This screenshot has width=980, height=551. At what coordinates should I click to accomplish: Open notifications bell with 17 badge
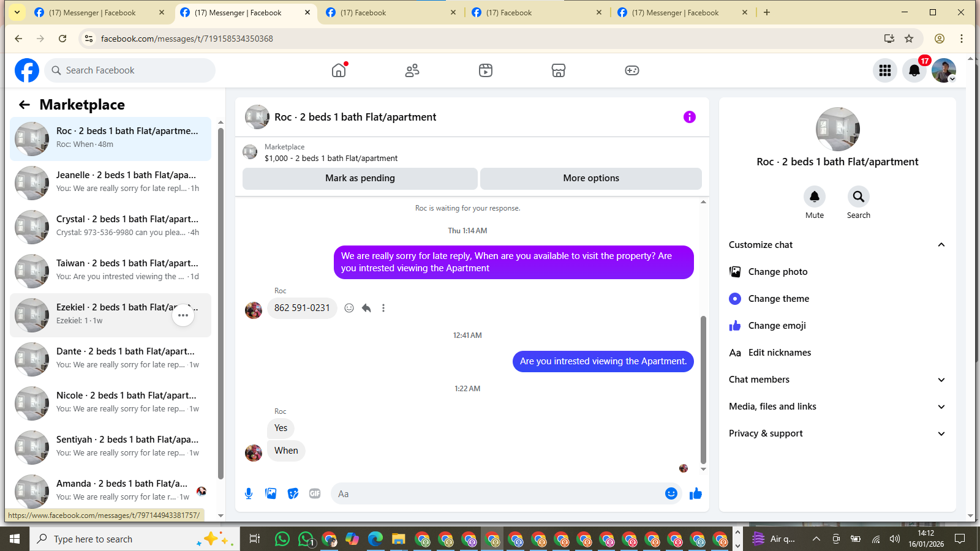914,70
